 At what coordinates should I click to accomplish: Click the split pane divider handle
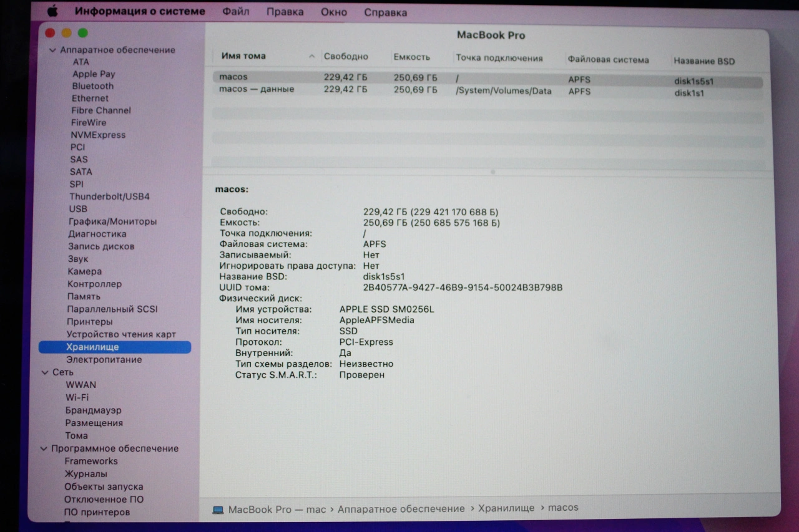click(493, 172)
